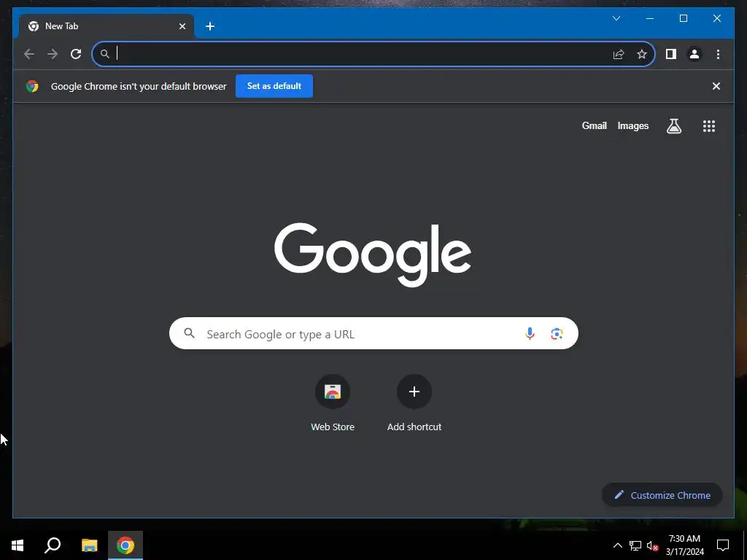Go forward using the forward arrow

click(53, 54)
